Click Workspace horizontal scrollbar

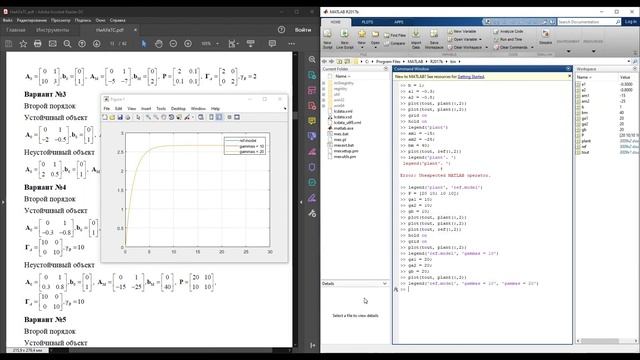[x=606, y=341]
